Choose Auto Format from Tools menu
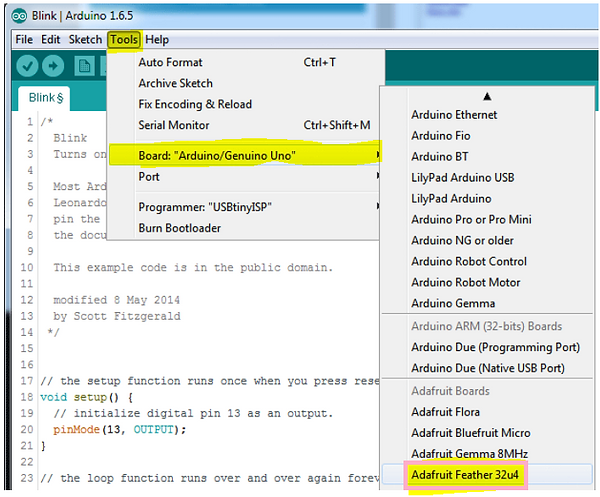Screen dimensions: 600x497 245,62
